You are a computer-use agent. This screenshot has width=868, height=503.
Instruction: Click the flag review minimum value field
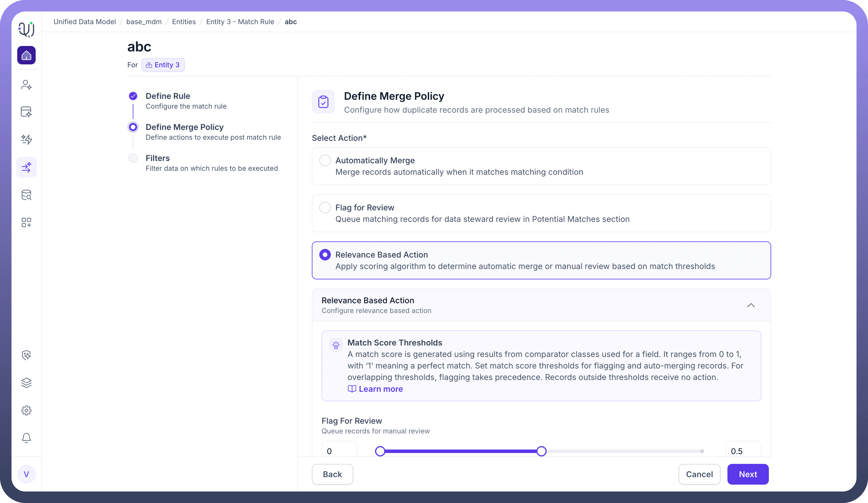click(339, 451)
